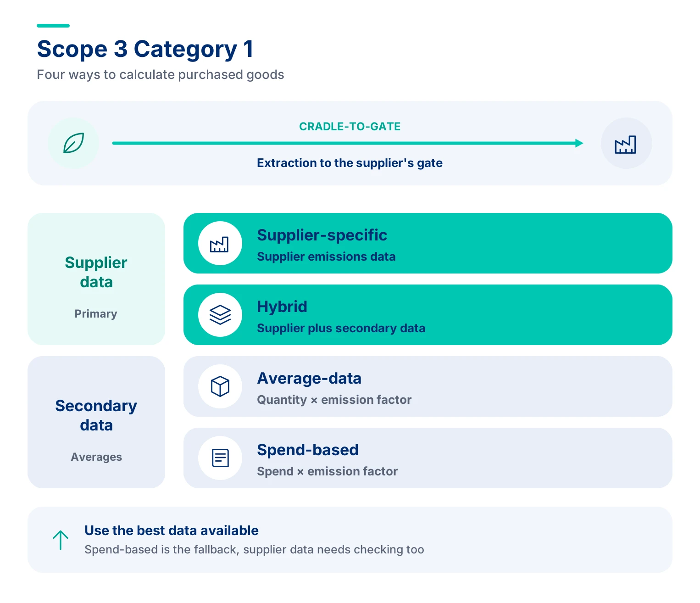
Task: Click 'Extraction to the supplier's gate' text
Action: (x=350, y=163)
